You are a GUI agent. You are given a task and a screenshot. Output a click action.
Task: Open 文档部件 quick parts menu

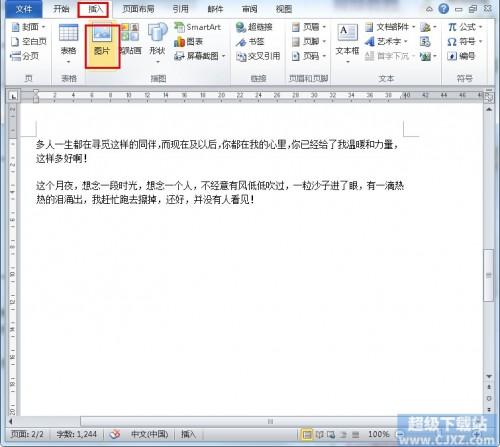(x=391, y=27)
